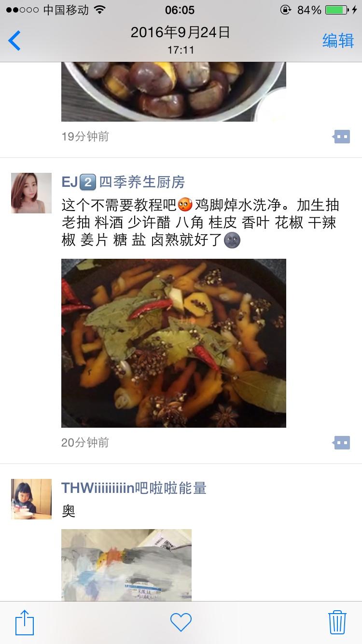Tap the Wi-Fi icon in status bar
This screenshot has width=362, height=644.
(x=100, y=10)
